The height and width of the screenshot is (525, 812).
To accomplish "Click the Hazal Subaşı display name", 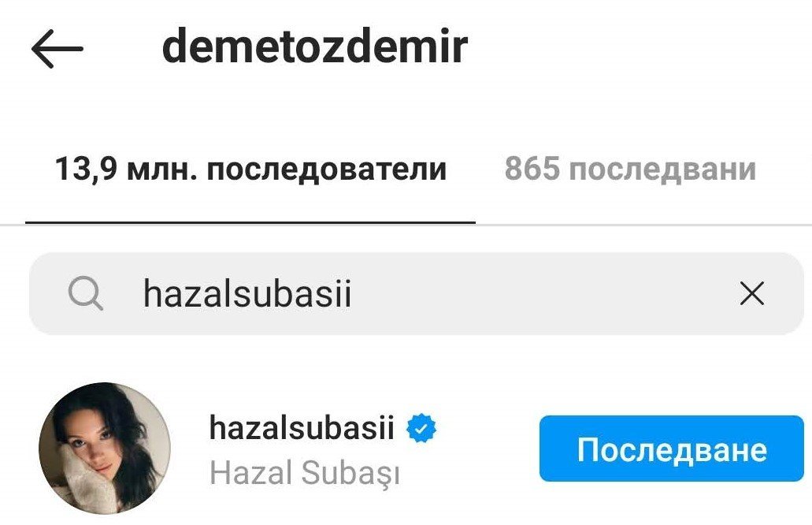I will pos(305,473).
